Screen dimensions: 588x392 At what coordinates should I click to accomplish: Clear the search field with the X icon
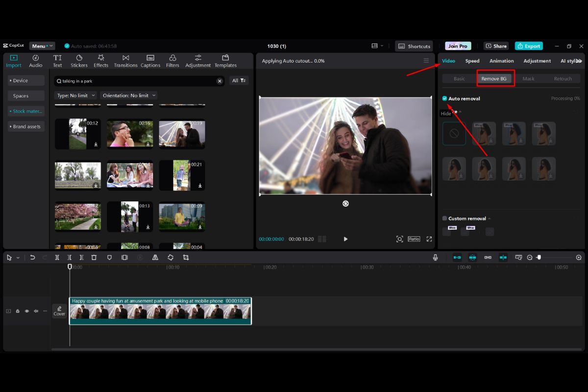pyautogui.click(x=220, y=81)
